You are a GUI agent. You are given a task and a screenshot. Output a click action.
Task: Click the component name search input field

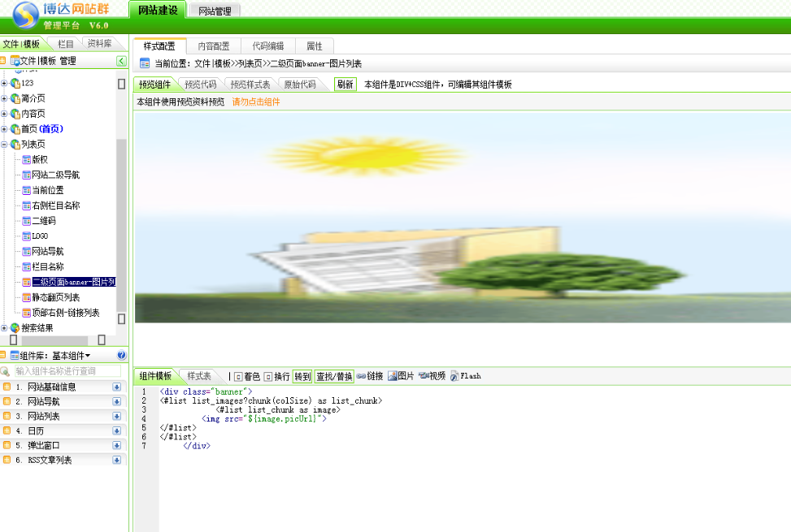coord(65,370)
